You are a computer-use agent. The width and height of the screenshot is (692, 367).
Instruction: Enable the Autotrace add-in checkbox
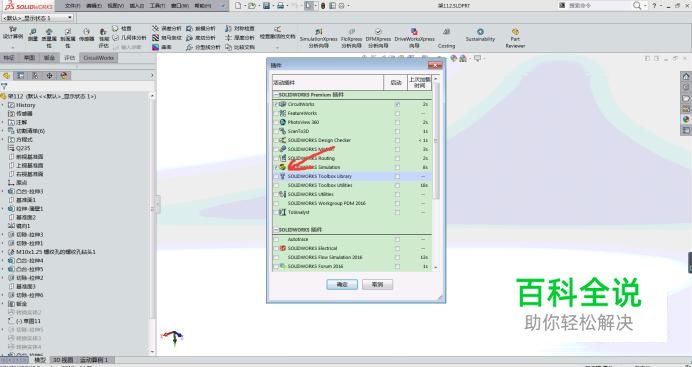(x=276, y=240)
